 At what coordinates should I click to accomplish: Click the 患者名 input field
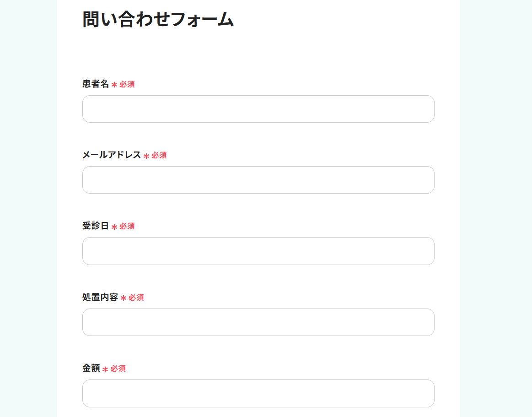[x=258, y=109]
